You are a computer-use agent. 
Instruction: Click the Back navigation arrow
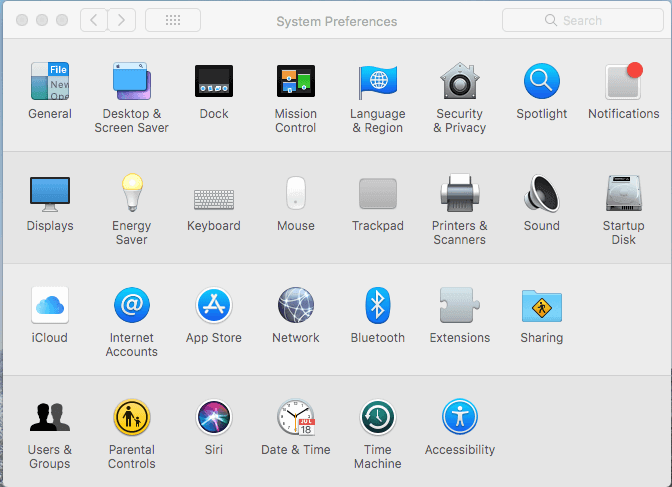93,20
